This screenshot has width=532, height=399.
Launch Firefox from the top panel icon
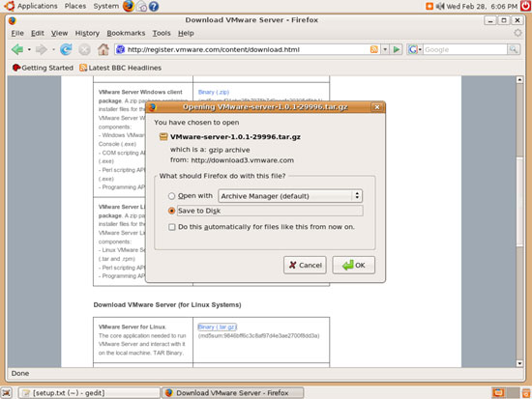tap(129, 6)
